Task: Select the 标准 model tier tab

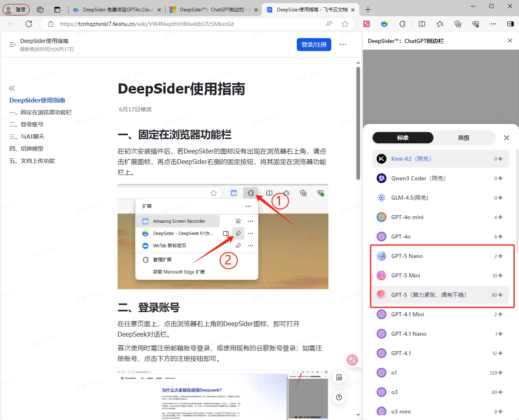Action: pyautogui.click(x=403, y=138)
